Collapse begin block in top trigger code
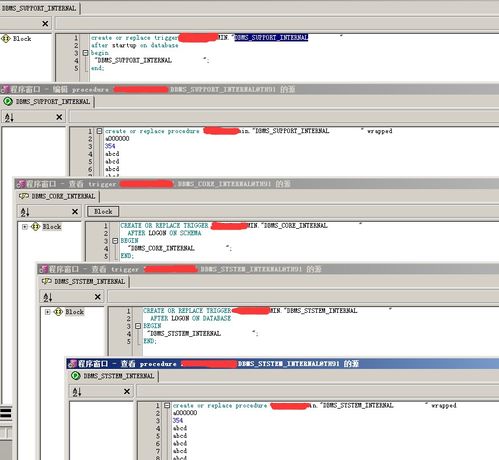 (85, 53)
